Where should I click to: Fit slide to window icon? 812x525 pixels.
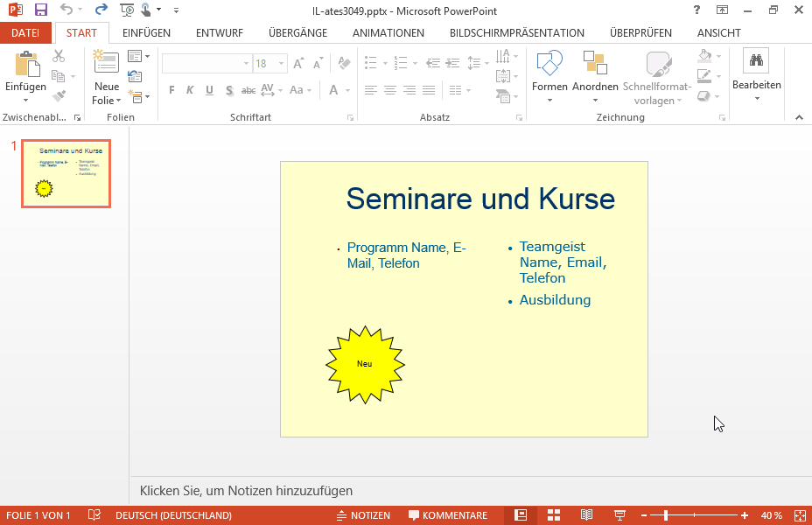pos(800,515)
